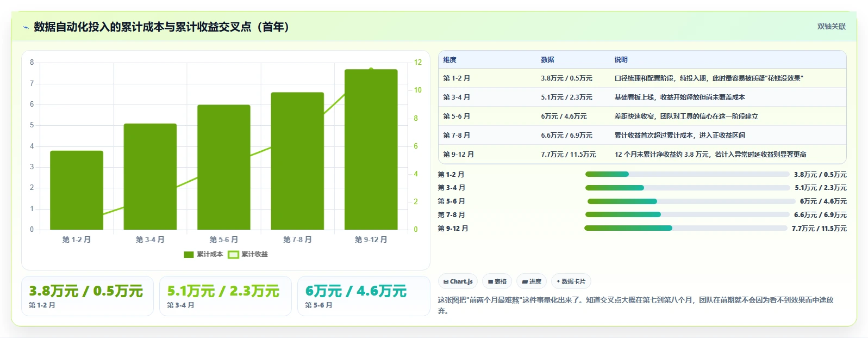Click the 第 3-4 月 bar in the chart
868x338 pixels.
point(150,176)
